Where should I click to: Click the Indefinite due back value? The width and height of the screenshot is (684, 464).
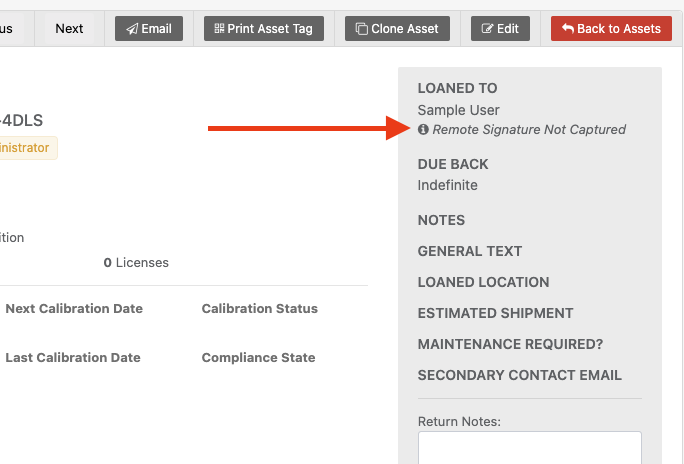447,185
